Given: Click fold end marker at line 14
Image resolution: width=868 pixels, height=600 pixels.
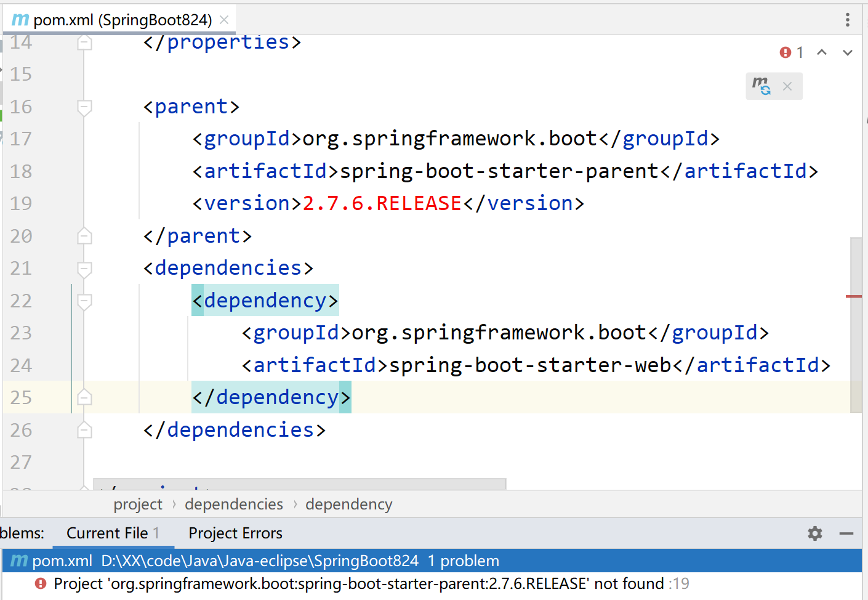Looking at the screenshot, I should click(x=85, y=43).
